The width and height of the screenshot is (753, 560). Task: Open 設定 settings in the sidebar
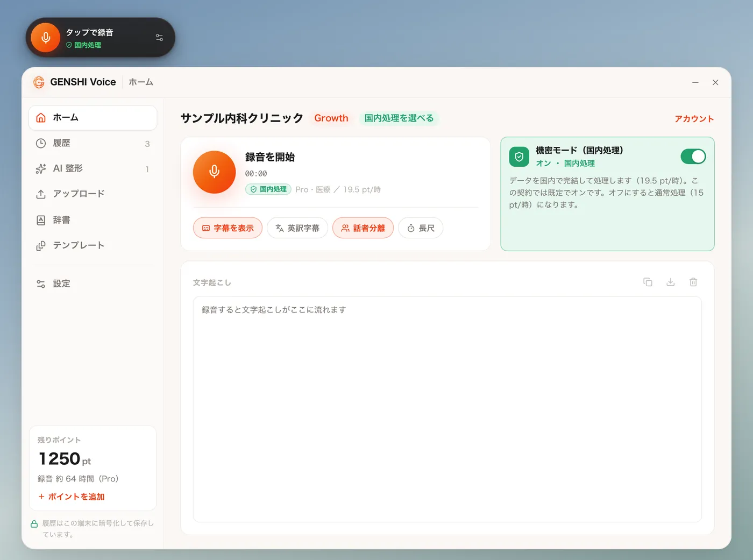[x=93, y=283]
